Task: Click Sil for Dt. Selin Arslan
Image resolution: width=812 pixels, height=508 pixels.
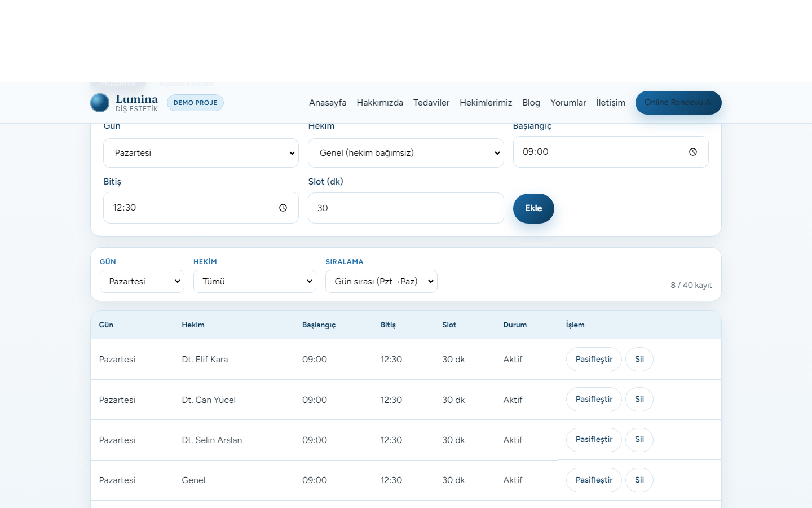Action: [639, 440]
